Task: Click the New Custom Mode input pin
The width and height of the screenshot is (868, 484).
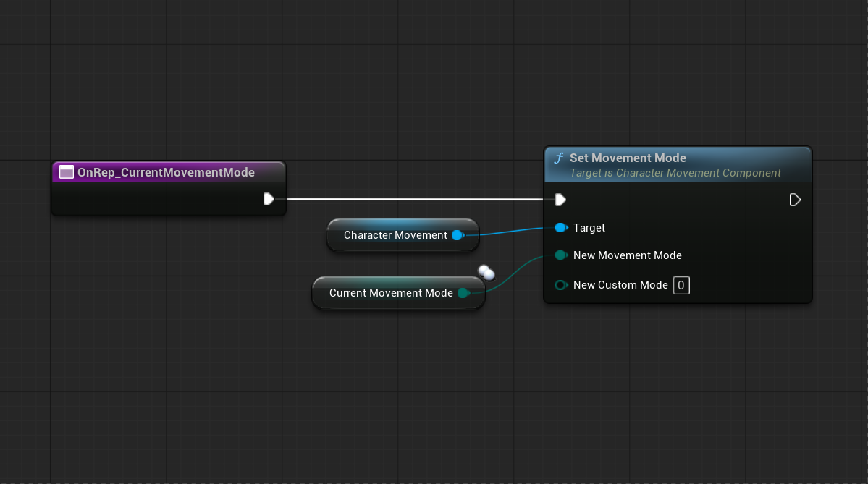Action: pos(560,285)
